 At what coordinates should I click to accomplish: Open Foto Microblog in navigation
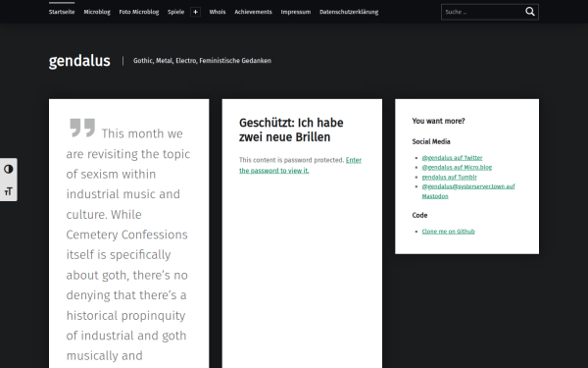(139, 12)
